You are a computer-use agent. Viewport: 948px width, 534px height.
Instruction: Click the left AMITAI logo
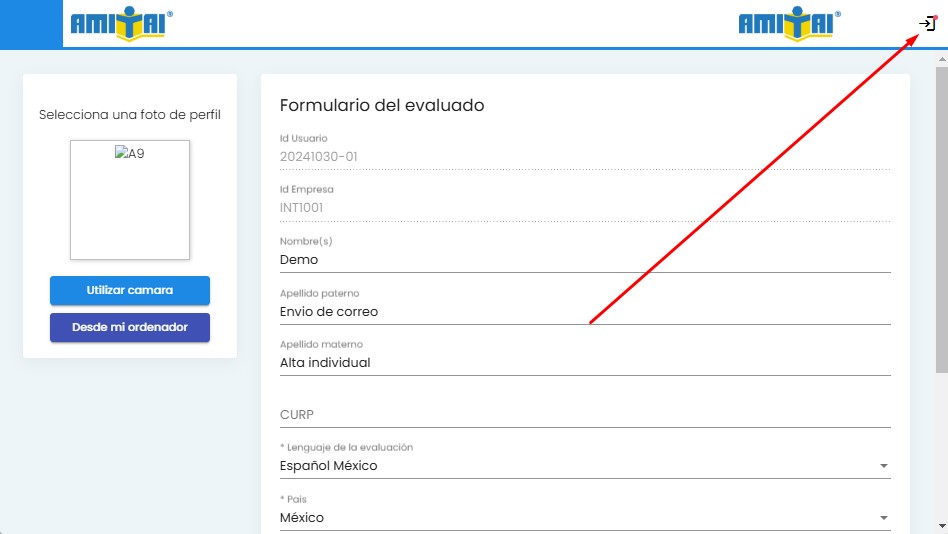point(122,24)
